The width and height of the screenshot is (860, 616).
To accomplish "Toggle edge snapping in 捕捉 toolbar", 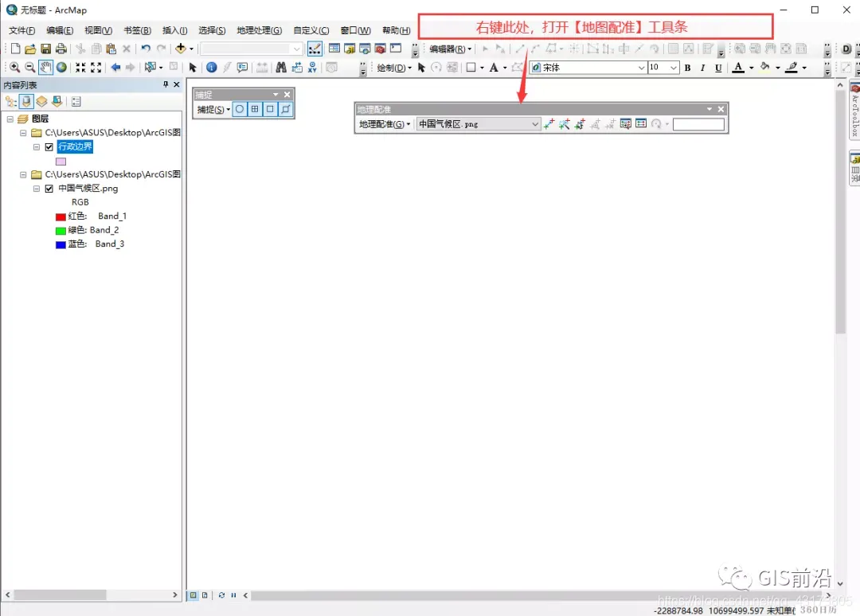I will coord(286,109).
